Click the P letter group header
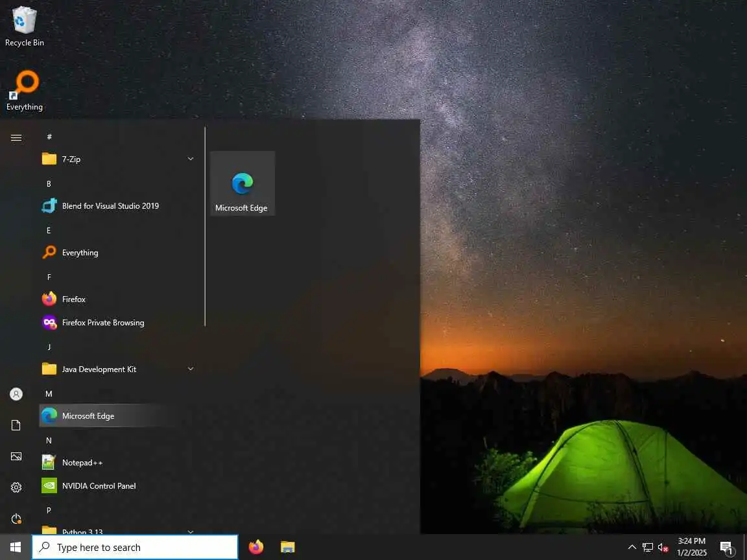747x560 pixels. (x=49, y=510)
